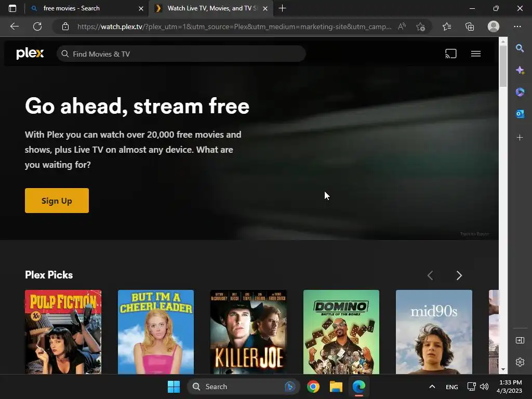Click the page scrollbar up arrow
The image size is (532, 399).
503,41
